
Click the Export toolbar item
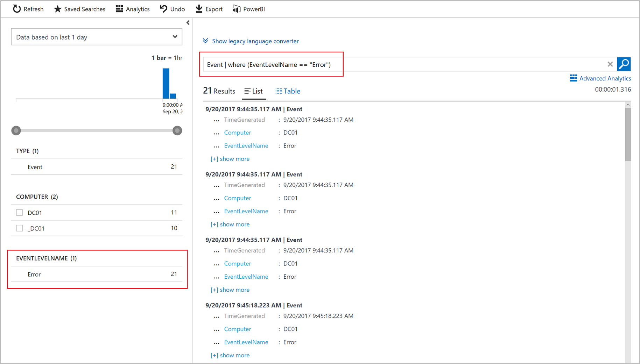tap(209, 9)
